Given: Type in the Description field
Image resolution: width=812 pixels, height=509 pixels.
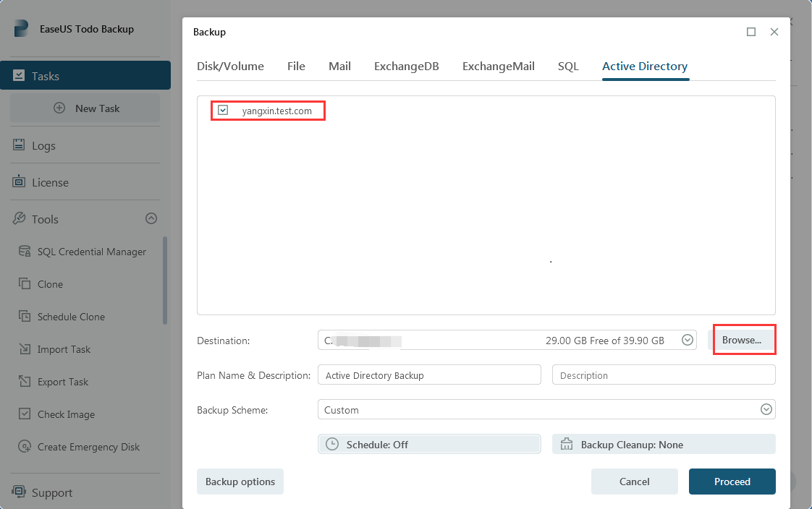Looking at the screenshot, I should 663,375.
